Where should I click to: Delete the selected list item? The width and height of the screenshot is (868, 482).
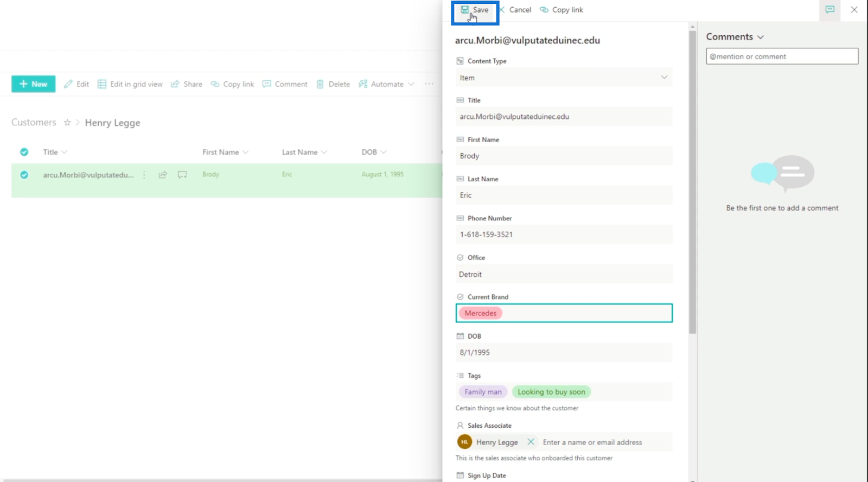tap(333, 84)
